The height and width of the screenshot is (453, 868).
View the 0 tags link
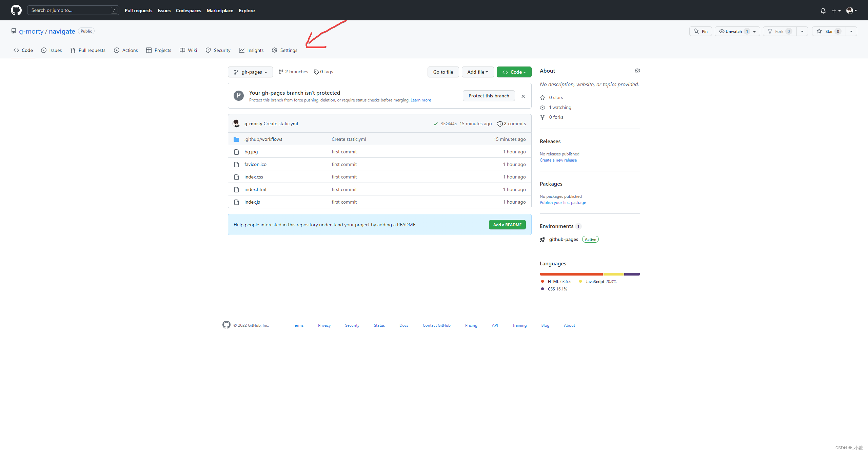coord(323,72)
